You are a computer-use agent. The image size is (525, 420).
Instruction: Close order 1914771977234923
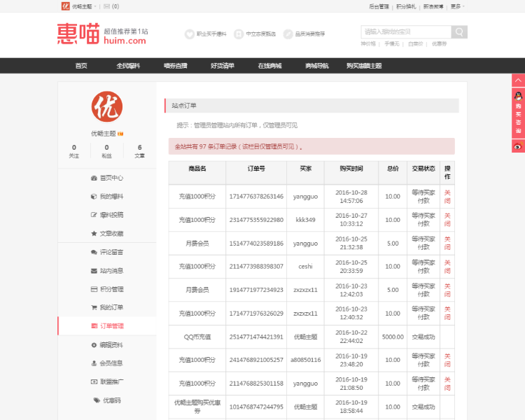click(x=447, y=290)
